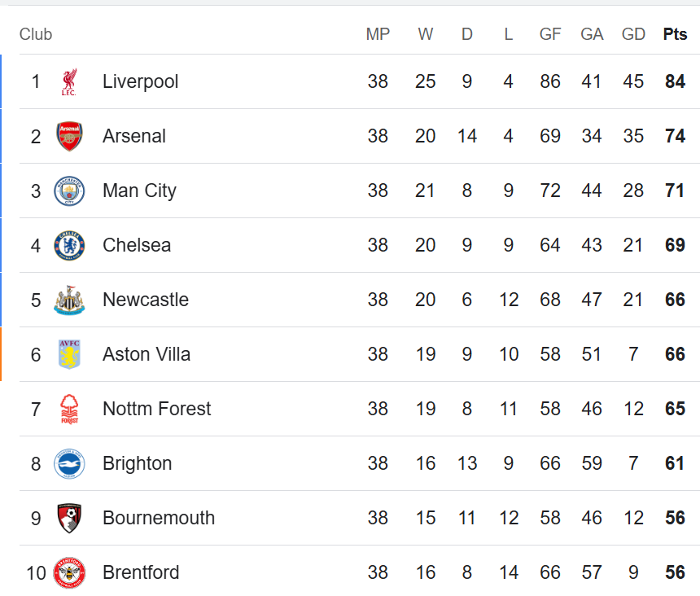Click the Brentford club crest
Viewport: 700px width, 596px height.
(69, 572)
